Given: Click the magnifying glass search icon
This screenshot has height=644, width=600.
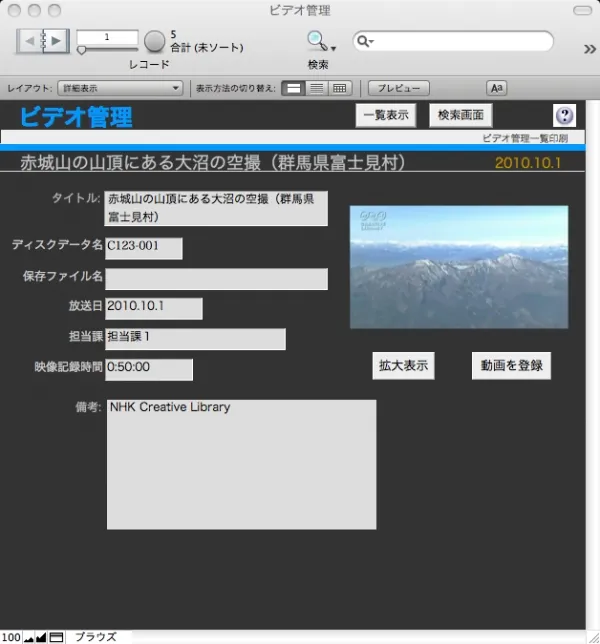Looking at the screenshot, I should 317,41.
